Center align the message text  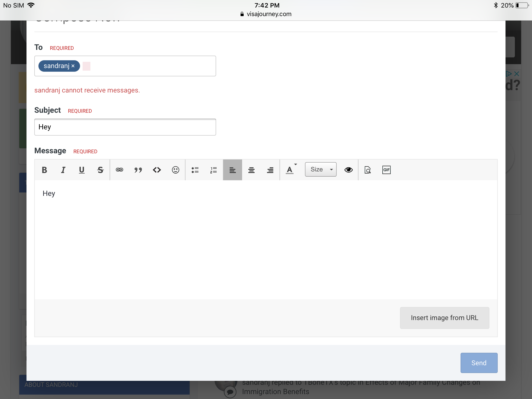coord(251,170)
